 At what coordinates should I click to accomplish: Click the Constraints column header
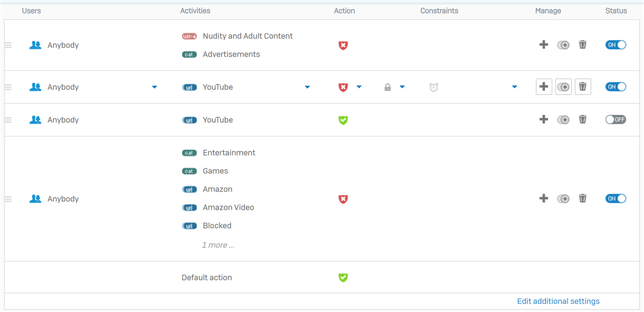click(x=439, y=11)
